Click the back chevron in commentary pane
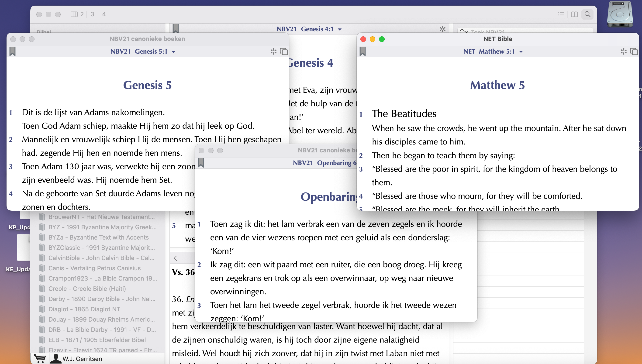The image size is (642, 364). [176, 258]
